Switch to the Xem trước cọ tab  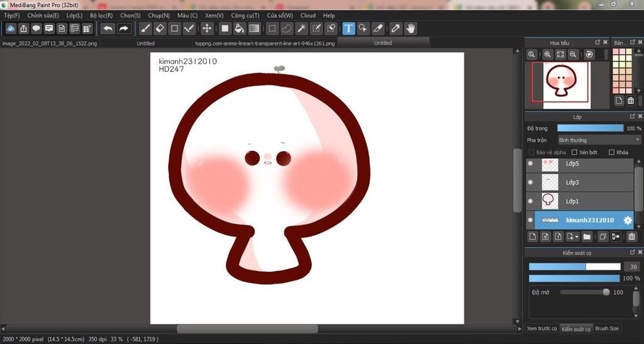click(542, 328)
